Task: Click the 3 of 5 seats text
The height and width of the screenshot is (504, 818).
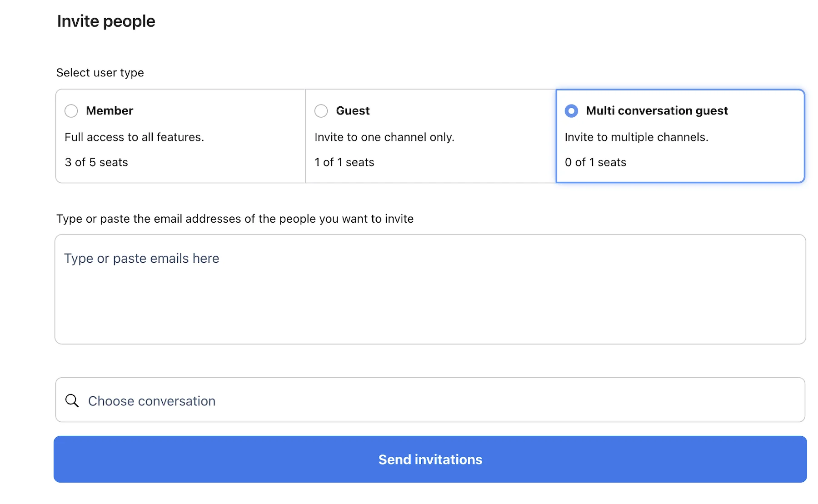Action: click(96, 162)
